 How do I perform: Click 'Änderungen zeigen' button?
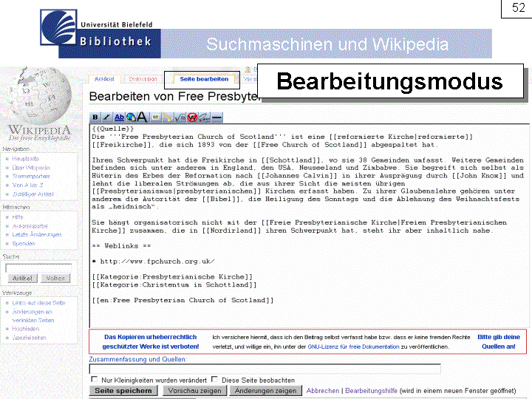(x=266, y=391)
